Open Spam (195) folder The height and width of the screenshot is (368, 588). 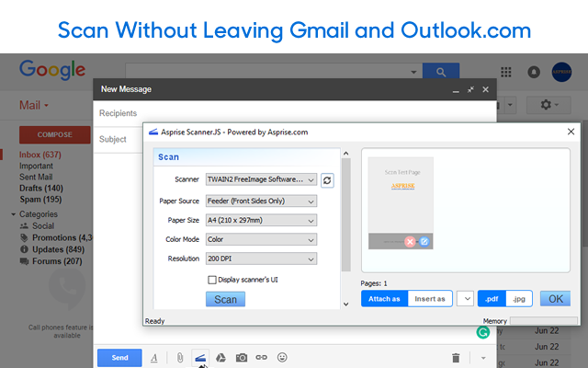point(40,200)
